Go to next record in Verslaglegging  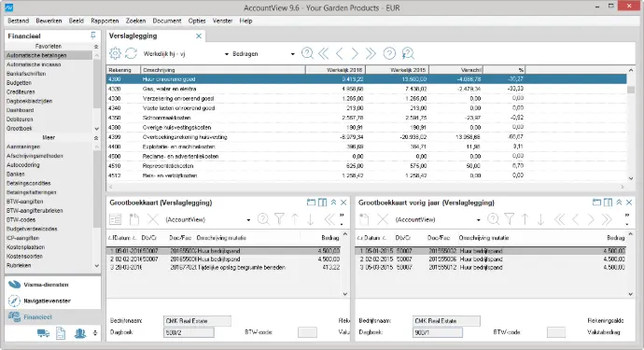pos(355,53)
